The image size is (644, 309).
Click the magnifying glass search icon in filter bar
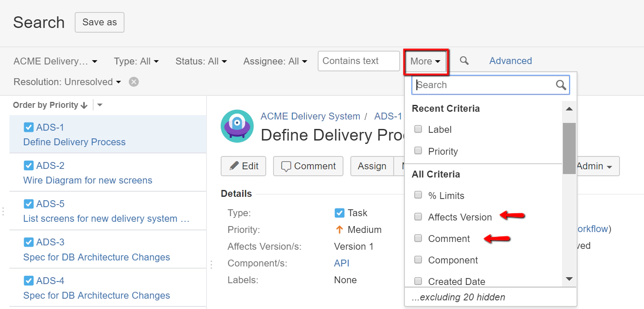tap(464, 61)
